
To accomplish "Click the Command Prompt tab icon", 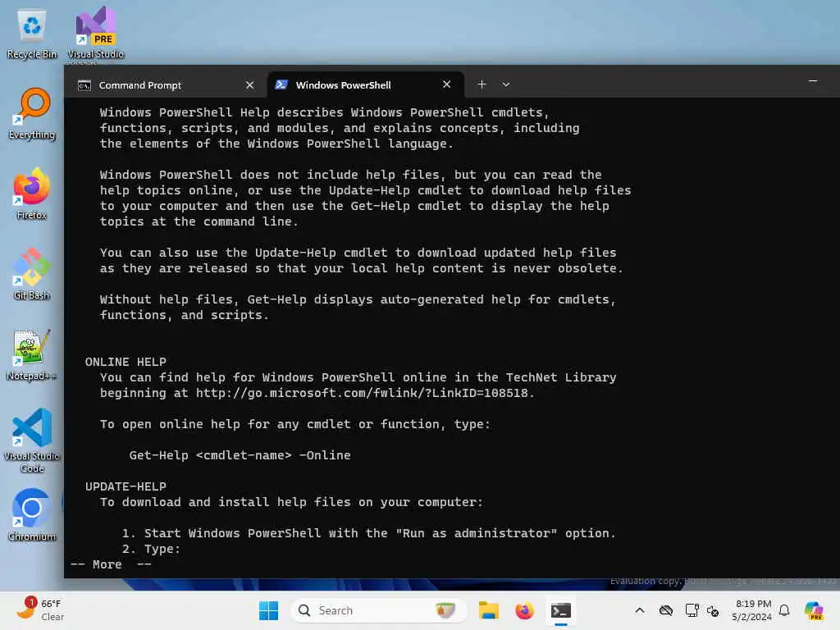I will point(84,85).
